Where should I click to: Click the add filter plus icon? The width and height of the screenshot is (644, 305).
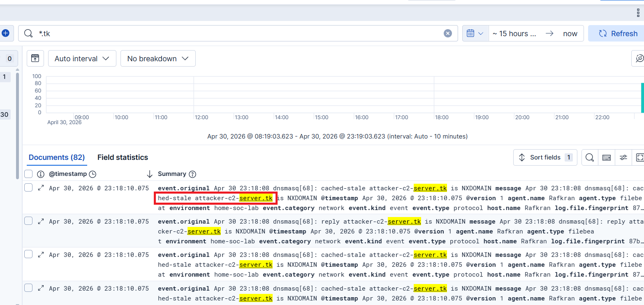(5, 33)
